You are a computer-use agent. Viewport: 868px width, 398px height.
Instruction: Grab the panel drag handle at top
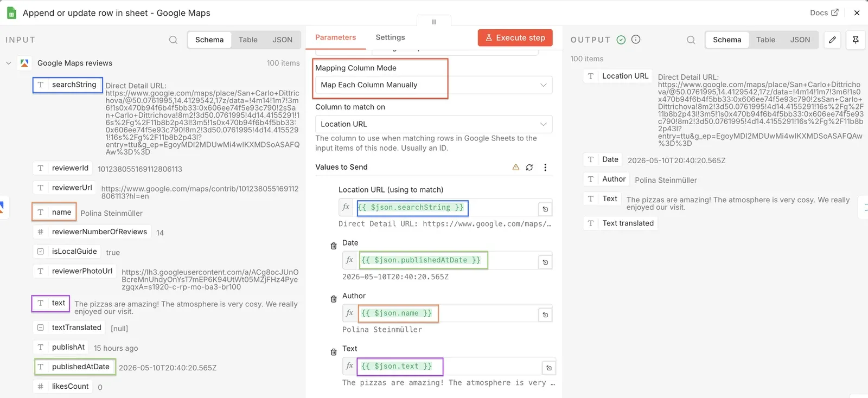434,22
